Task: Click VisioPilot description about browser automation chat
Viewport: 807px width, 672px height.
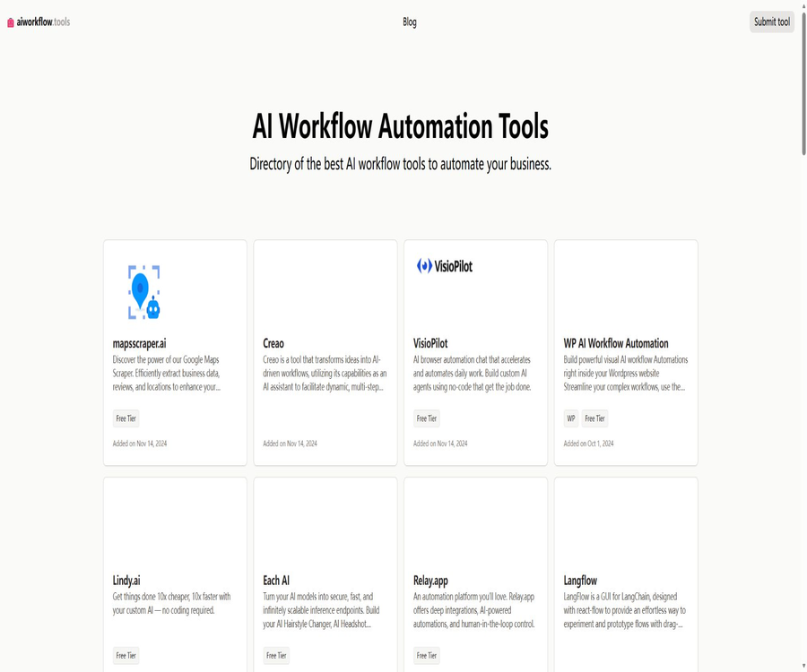Action: click(x=472, y=374)
